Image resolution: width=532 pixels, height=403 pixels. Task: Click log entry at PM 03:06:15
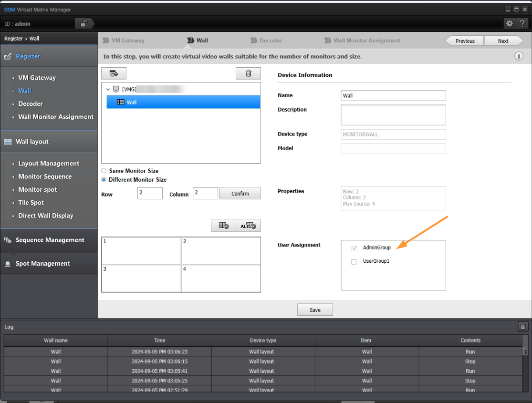(263, 362)
